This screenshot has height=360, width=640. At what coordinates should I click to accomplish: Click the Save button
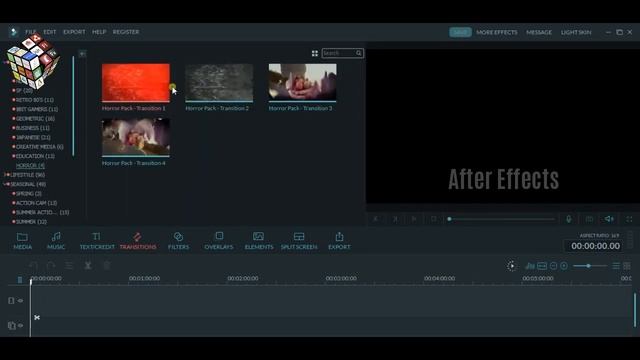460,32
